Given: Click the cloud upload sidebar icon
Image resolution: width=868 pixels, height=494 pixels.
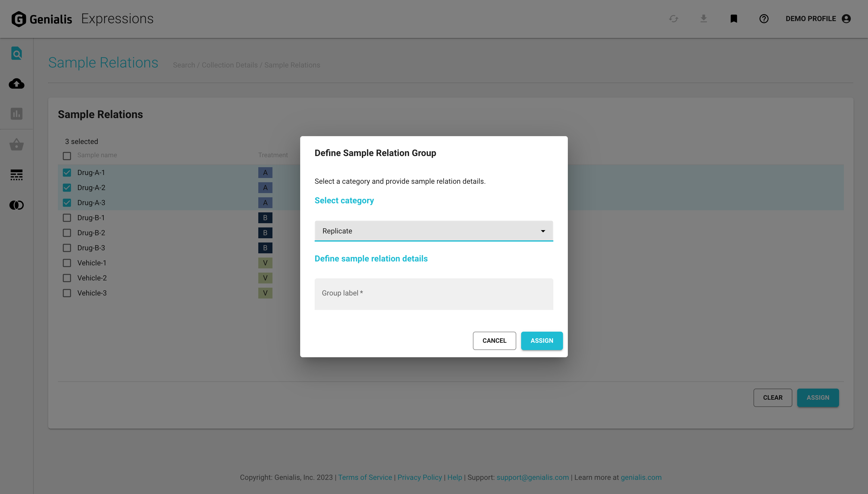Looking at the screenshot, I should pyautogui.click(x=16, y=83).
